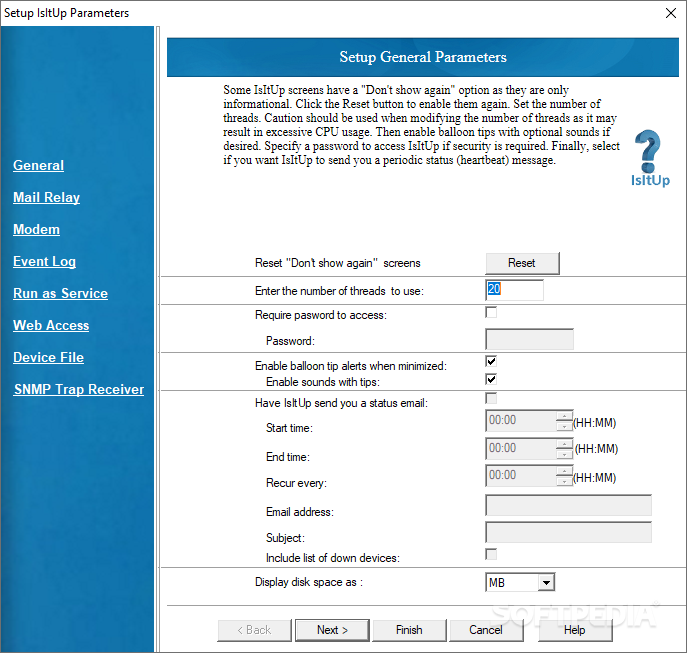Image resolution: width=687 pixels, height=653 pixels.
Task: Open Device File settings
Action: [48, 357]
